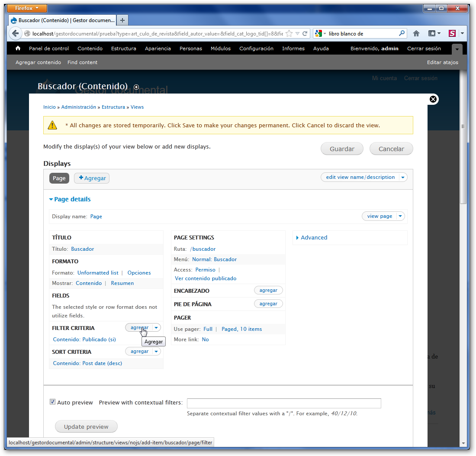Click the browser back arrow button
Viewport: 476px width, 456px height.
point(16,33)
